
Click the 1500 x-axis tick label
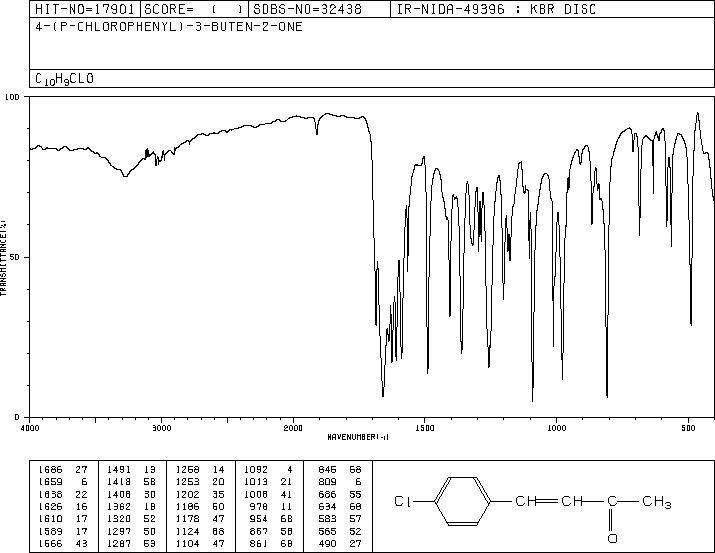click(x=425, y=428)
